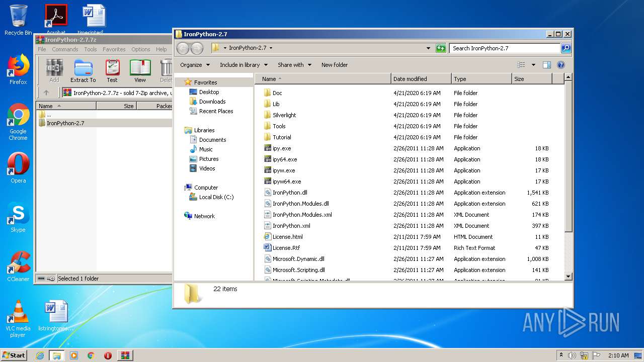Select Local Disk (C:) in the navigation pane

(x=216, y=197)
